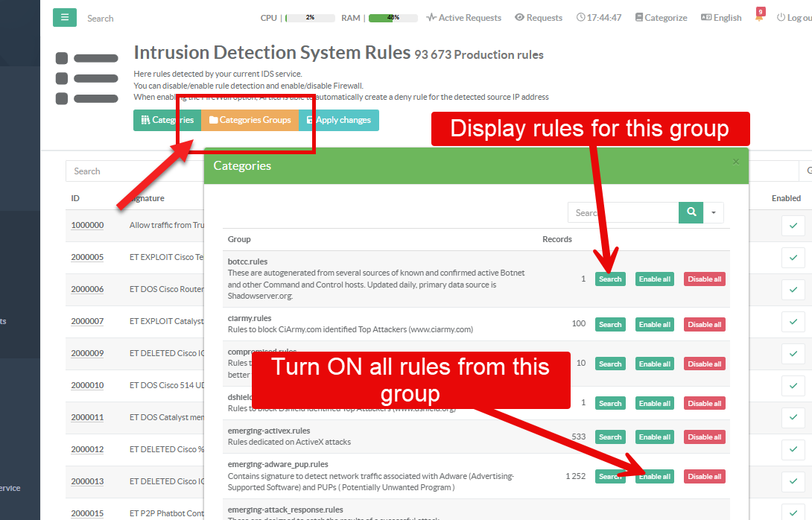Click the Apply changes button
The width and height of the screenshot is (812, 520).
tap(339, 120)
